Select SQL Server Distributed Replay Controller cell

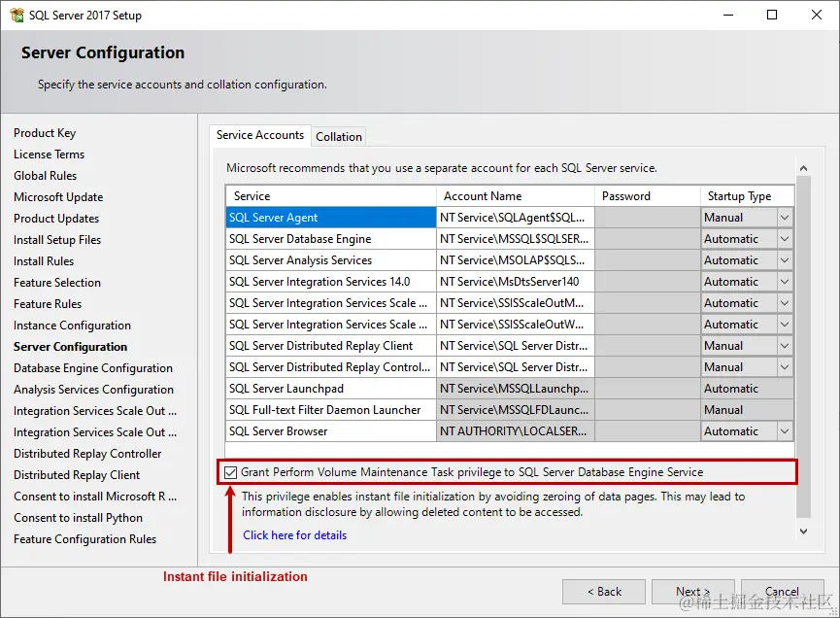click(x=330, y=367)
